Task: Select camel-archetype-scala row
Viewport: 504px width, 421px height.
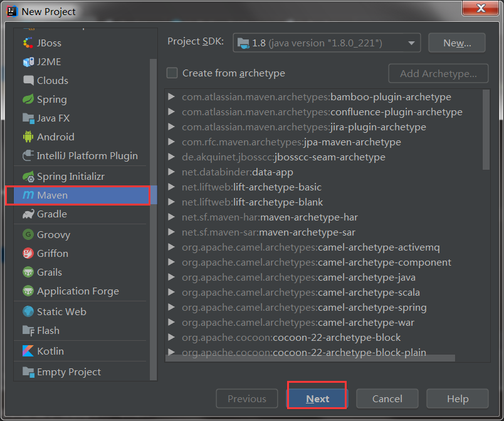Action: (x=323, y=292)
